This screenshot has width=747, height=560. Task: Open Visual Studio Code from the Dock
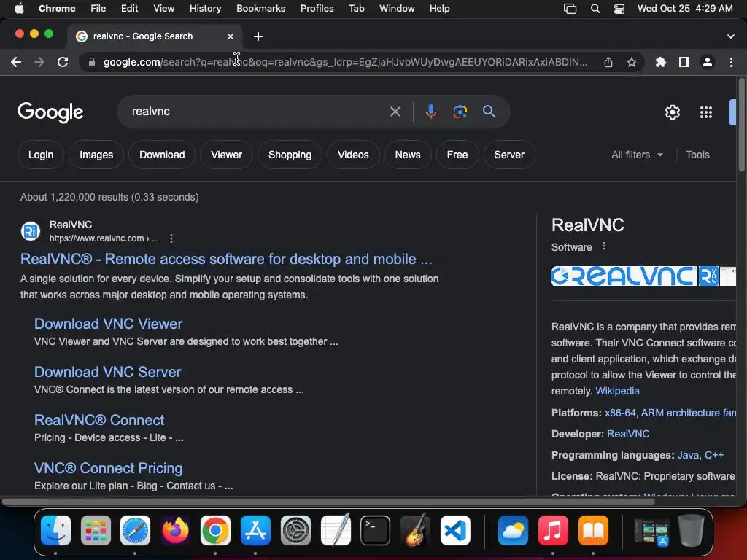click(x=455, y=531)
